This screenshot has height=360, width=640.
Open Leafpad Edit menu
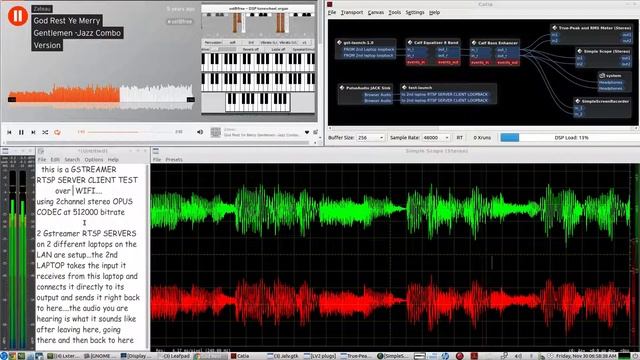coord(55,160)
